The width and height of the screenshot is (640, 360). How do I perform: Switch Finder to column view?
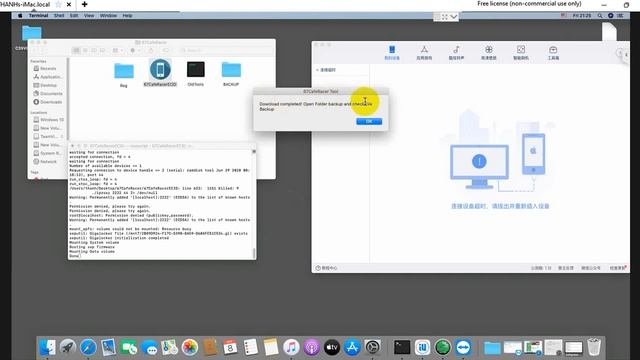pyautogui.click(x=94, y=50)
